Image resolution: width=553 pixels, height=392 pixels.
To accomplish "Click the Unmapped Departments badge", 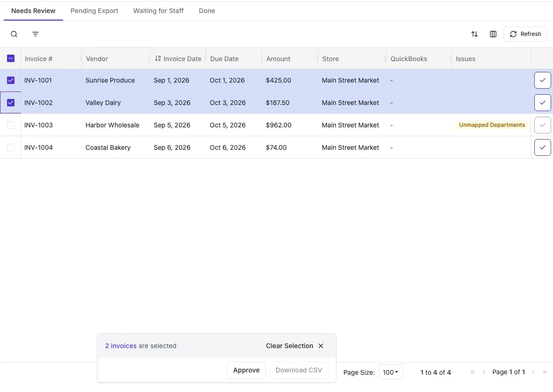I will [492, 125].
